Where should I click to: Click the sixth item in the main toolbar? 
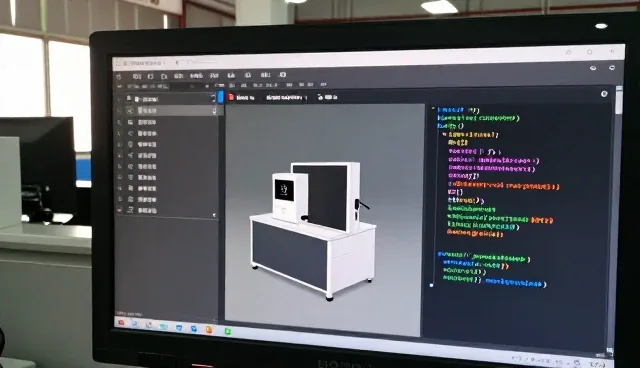tap(196, 76)
